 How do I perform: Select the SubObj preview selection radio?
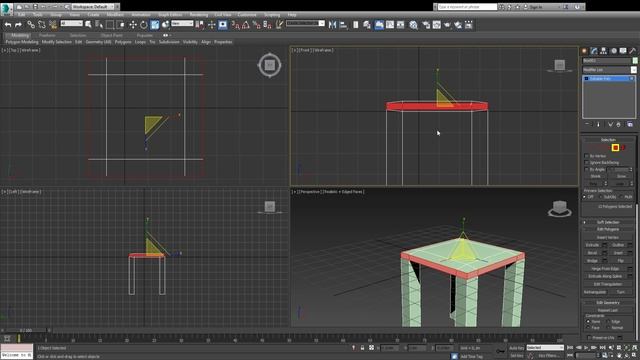click(601, 197)
